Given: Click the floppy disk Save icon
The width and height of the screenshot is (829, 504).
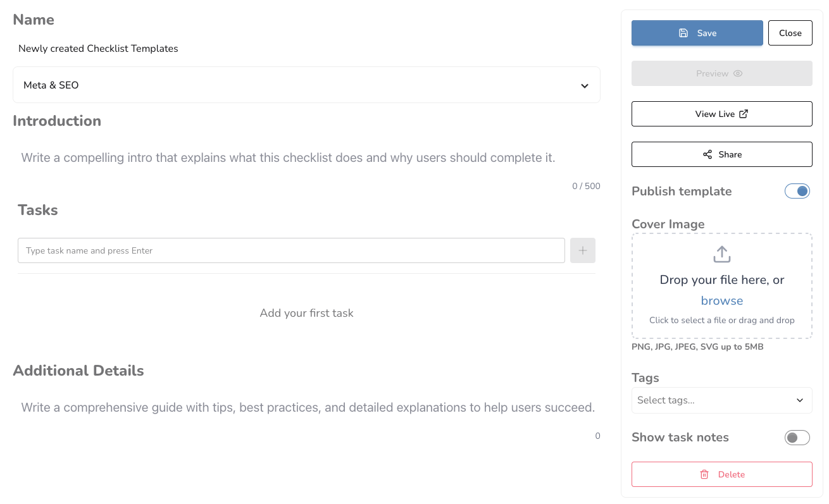Looking at the screenshot, I should click(x=683, y=33).
